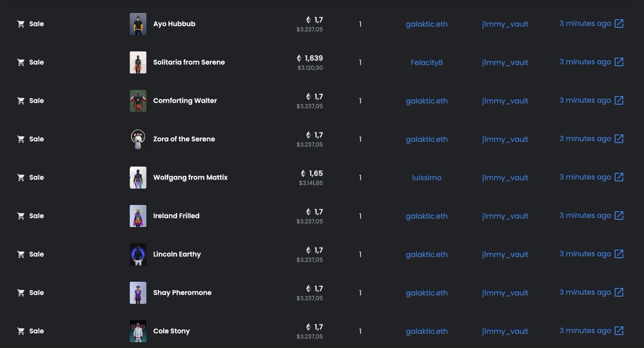Click the Ethereum icon beside 1,65 price
Screen dimensions: 644x348
tap(303, 173)
